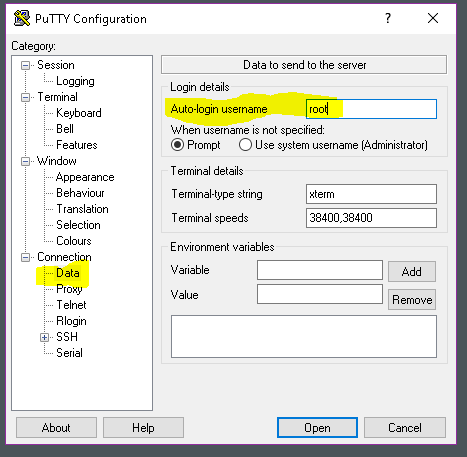Select the Selection category

point(78,225)
